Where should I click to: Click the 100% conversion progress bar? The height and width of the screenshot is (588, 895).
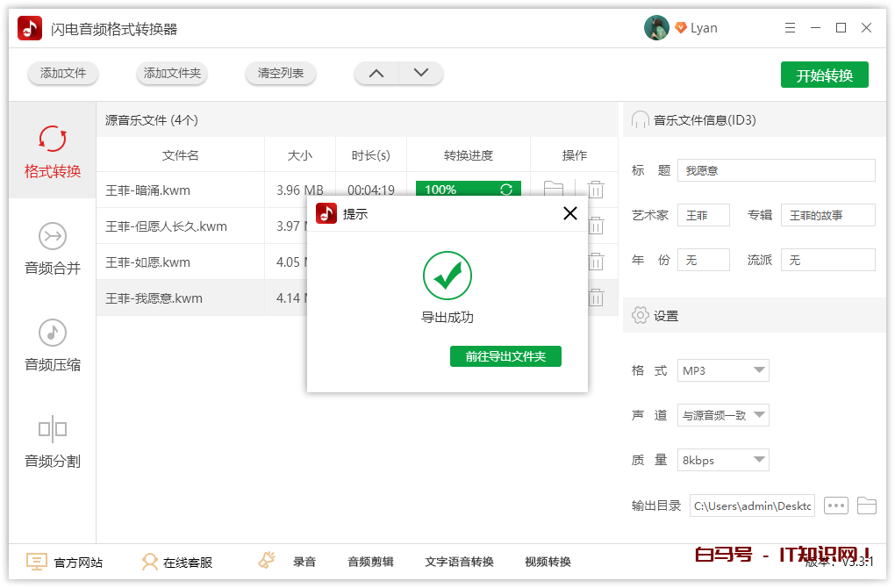point(468,190)
